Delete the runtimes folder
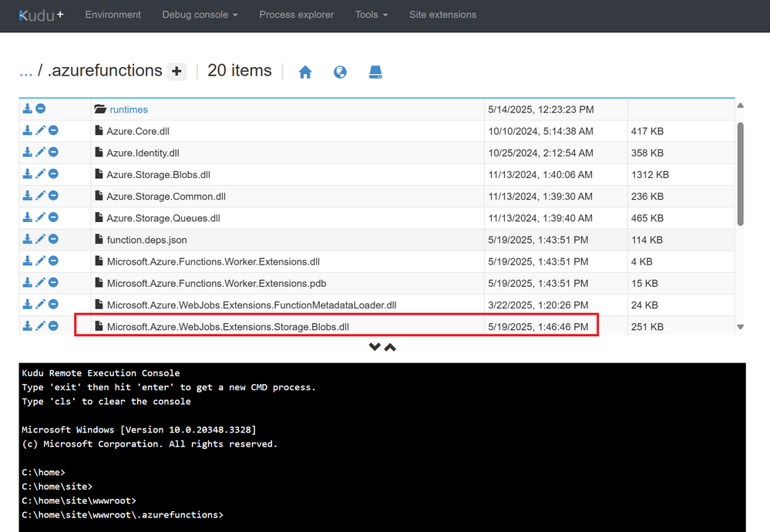Screen dimensions: 770x532 pos(41,109)
